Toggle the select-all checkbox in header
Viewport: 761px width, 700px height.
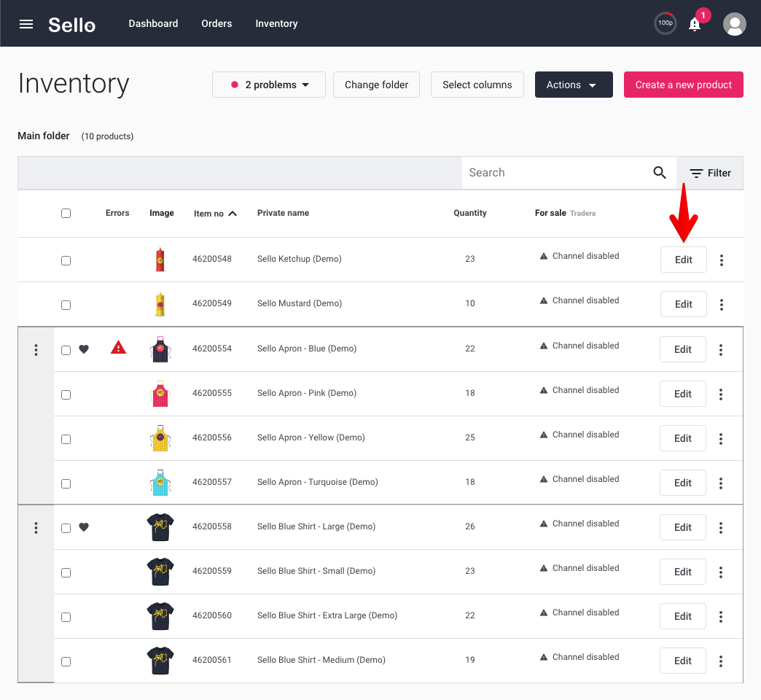click(x=66, y=213)
